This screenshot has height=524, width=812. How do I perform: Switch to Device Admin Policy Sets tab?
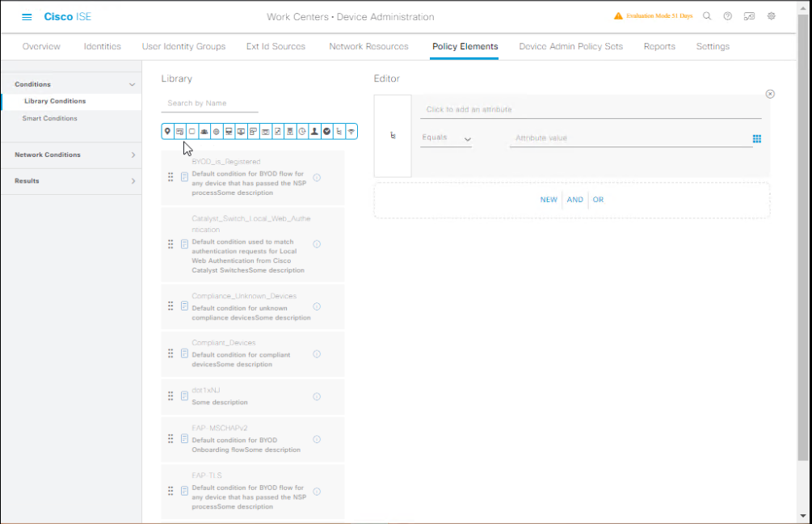tap(570, 46)
